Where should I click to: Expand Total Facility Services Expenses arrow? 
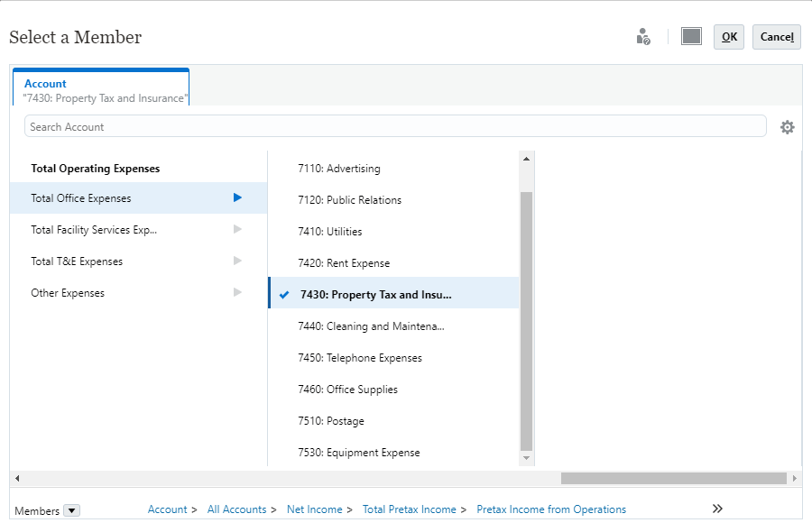point(237,229)
